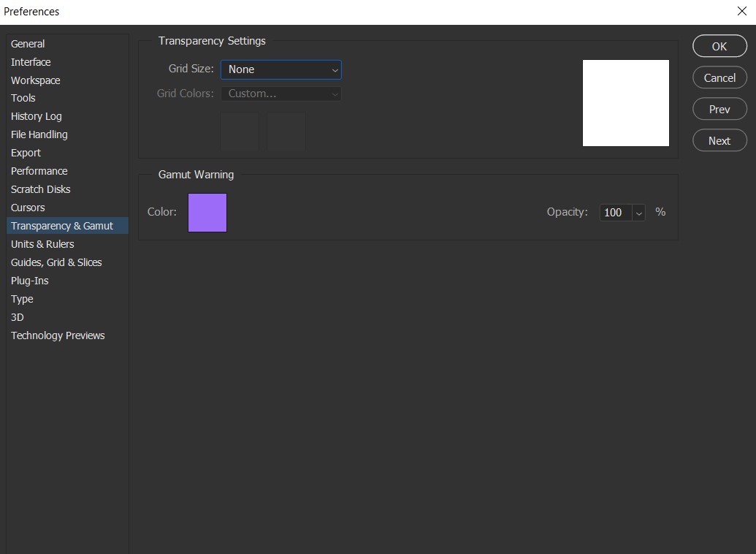This screenshot has height=554, width=756.
Task: Open the Tools preferences page
Action: (x=23, y=97)
